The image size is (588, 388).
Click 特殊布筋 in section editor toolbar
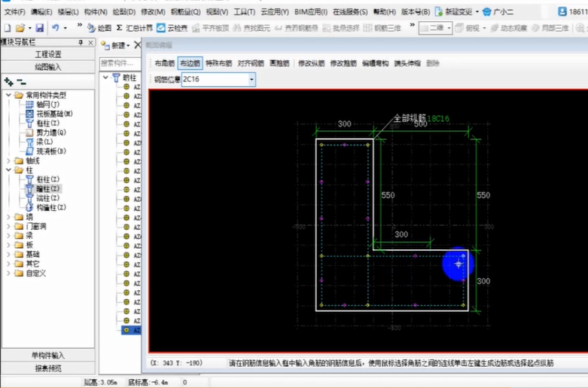(219, 63)
